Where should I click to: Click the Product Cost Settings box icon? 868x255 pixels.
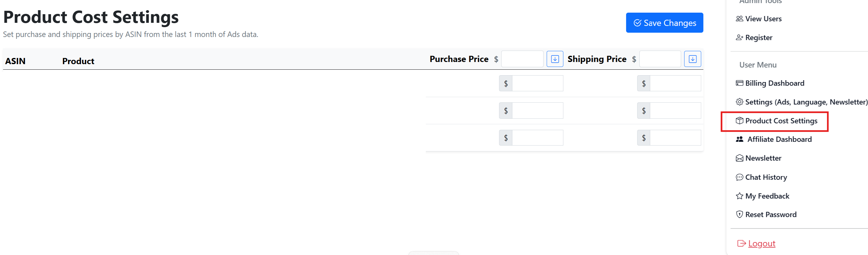tap(739, 121)
